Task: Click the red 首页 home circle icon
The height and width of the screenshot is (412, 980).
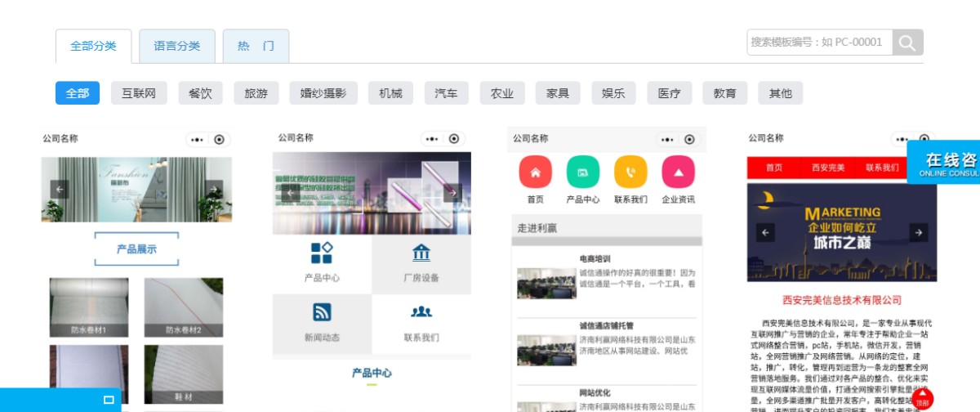Action: [535, 172]
